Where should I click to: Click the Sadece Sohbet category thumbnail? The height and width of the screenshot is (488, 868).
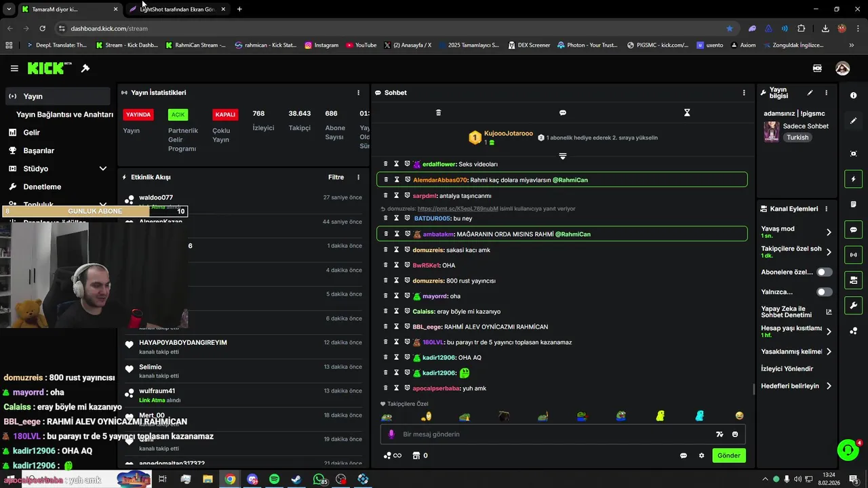coord(771,131)
